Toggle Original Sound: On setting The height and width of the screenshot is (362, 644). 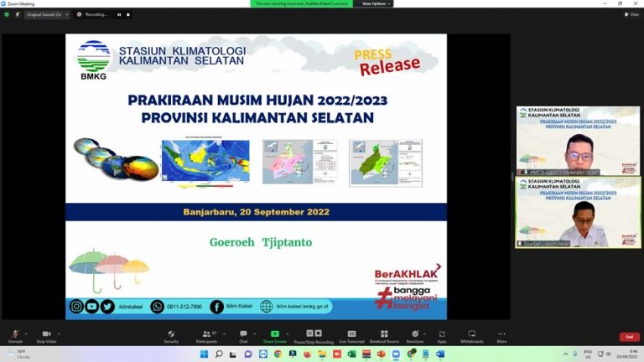(47, 14)
